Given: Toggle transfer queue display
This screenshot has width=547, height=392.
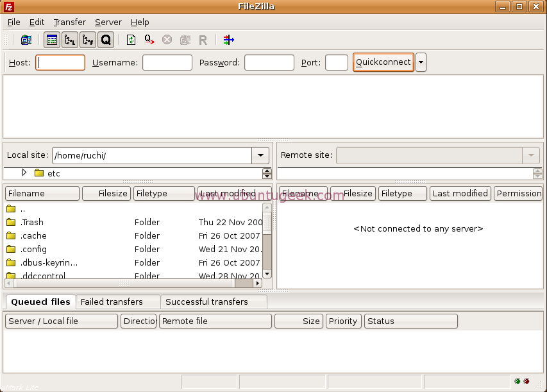Looking at the screenshot, I should pos(106,40).
